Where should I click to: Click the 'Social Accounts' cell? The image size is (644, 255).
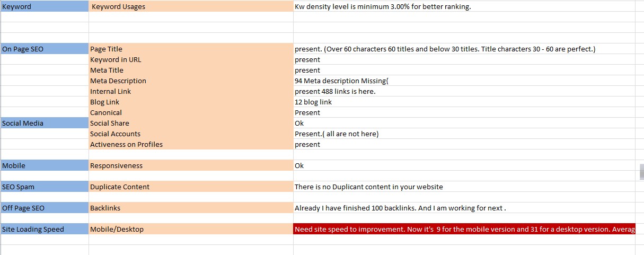coord(191,134)
